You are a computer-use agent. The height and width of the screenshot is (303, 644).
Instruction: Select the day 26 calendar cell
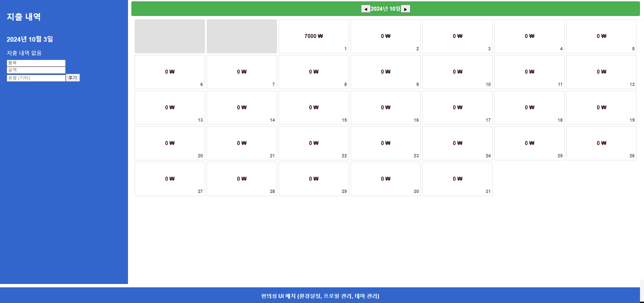pyautogui.click(x=601, y=143)
